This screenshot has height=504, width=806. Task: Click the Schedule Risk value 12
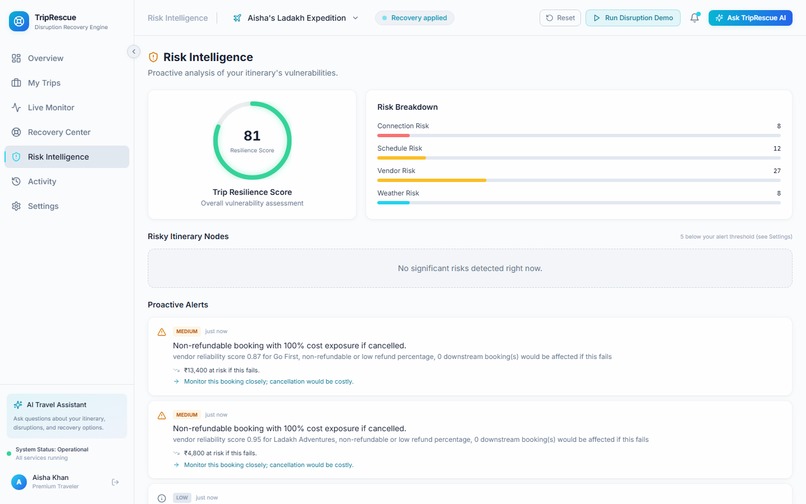point(777,148)
